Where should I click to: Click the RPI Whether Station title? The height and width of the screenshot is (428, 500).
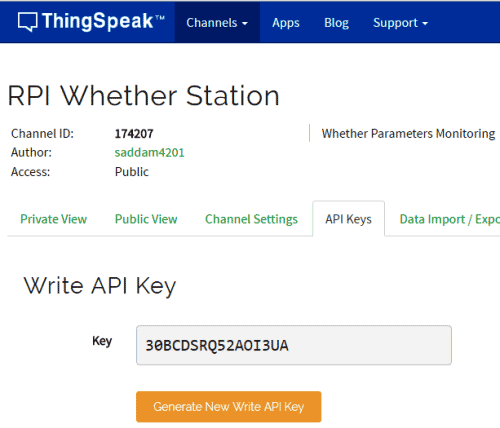pos(143,96)
